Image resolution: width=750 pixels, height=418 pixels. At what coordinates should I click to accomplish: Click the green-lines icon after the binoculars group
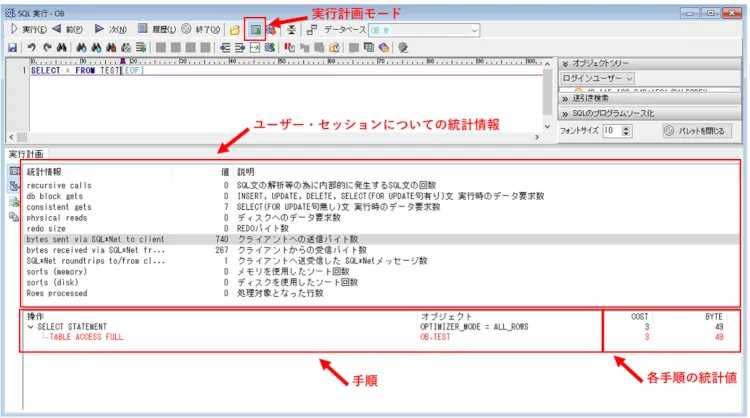tap(141, 47)
